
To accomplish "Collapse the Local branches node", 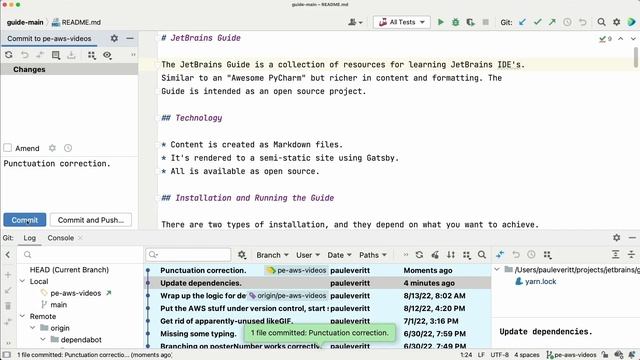I will (x=22, y=281).
